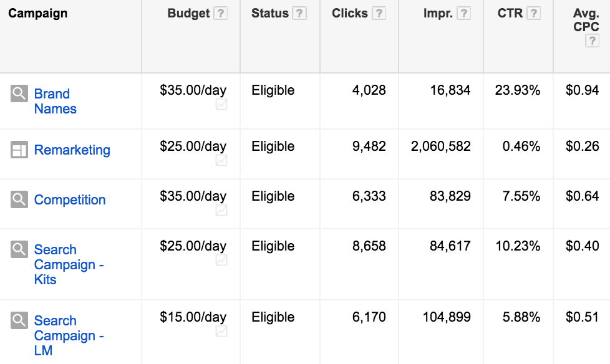Open the Brand Names campaign
610x364 pixels.
55,102
